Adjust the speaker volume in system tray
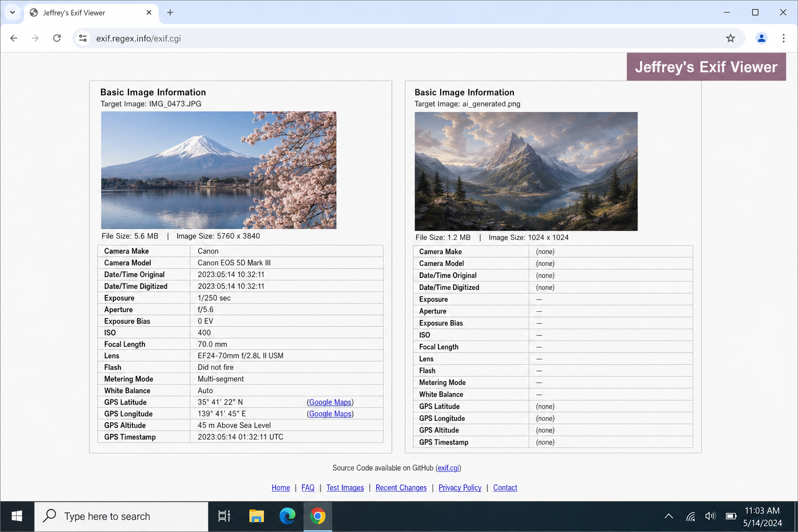The height and width of the screenshot is (532, 798). pyautogui.click(x=710, y=516)
